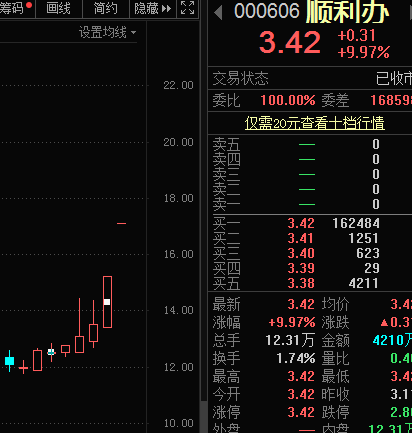Image resolution: width=412 pixels, height=433 pixels.
Task: Click the 16.00 price axis label
Action: click(x=178, y=254)
